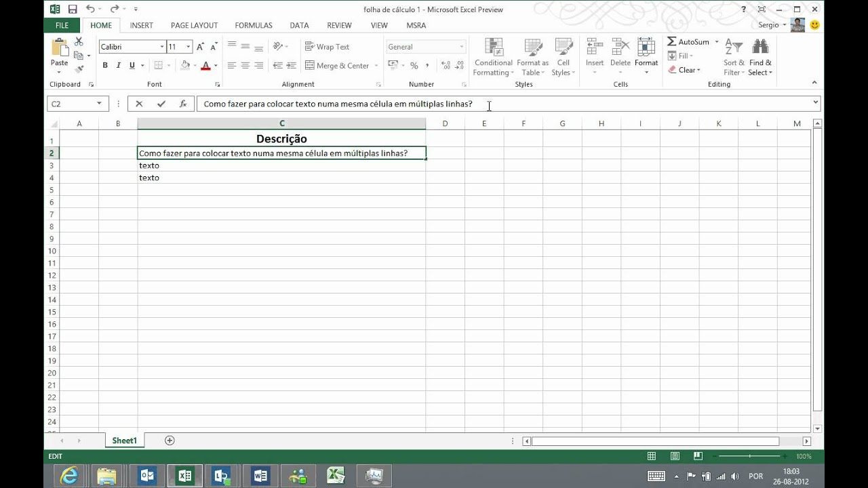
Task: Click the Format Painter brush icon
Action: (x=79, y=68)
